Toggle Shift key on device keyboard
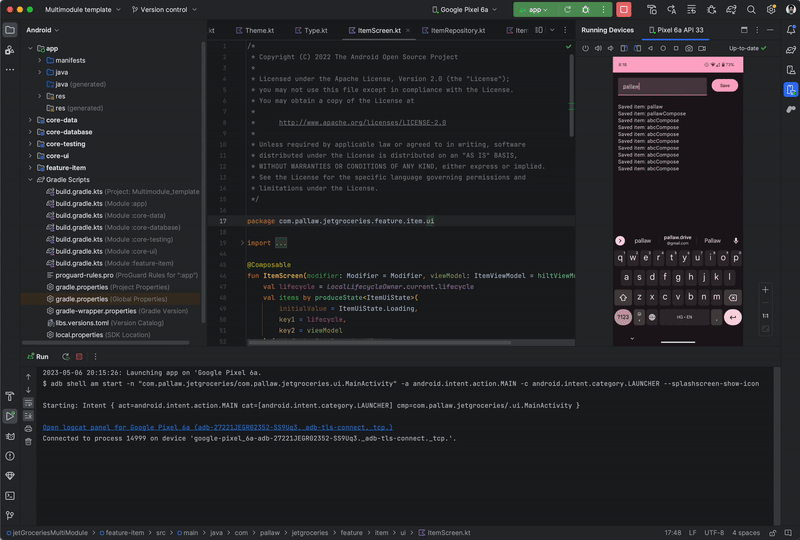The width and height of the screenshot is (800, 540). [x=623, y=297]
